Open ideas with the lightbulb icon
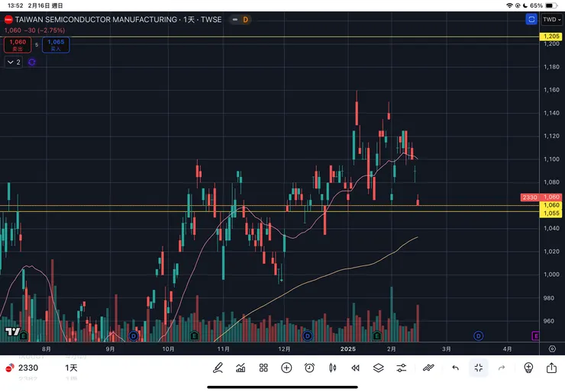This screenshot has height=392, width=565. (x=528, y=368)
